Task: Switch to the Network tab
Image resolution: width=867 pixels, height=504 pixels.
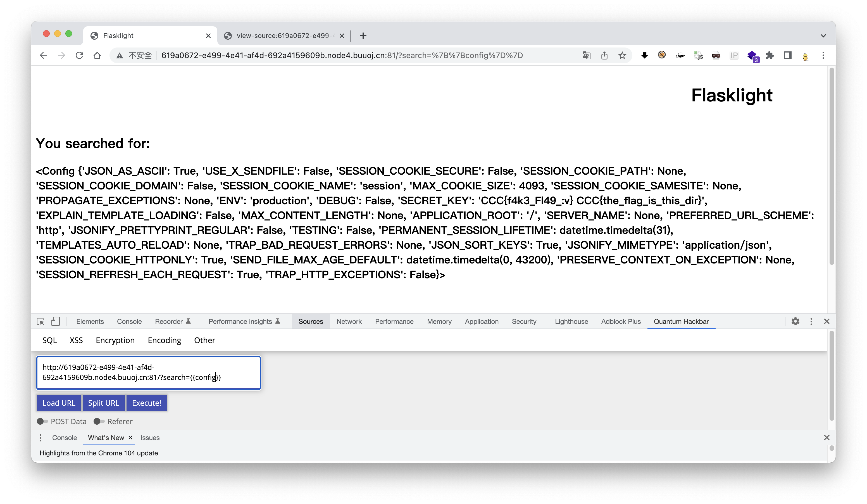Action: tap(349, 321)
